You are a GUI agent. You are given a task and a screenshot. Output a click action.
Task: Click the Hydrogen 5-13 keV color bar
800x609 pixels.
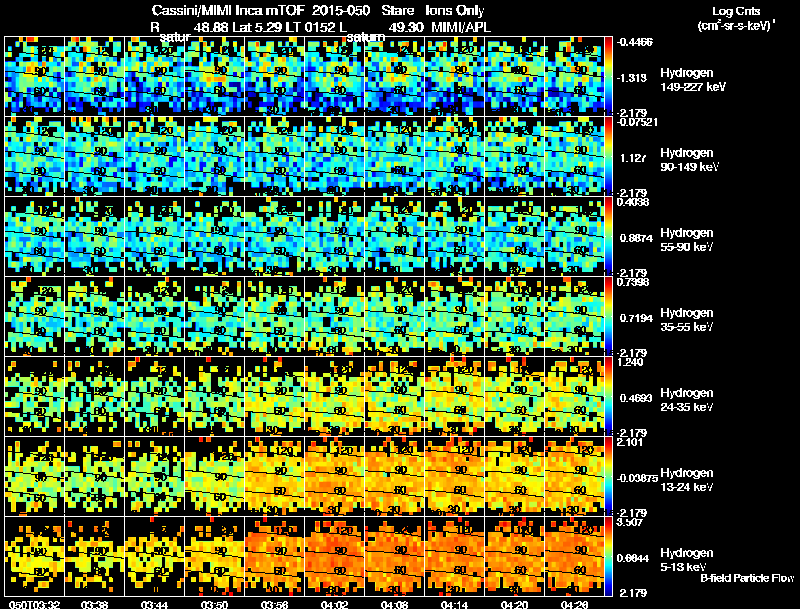click(x=608, y=556)
